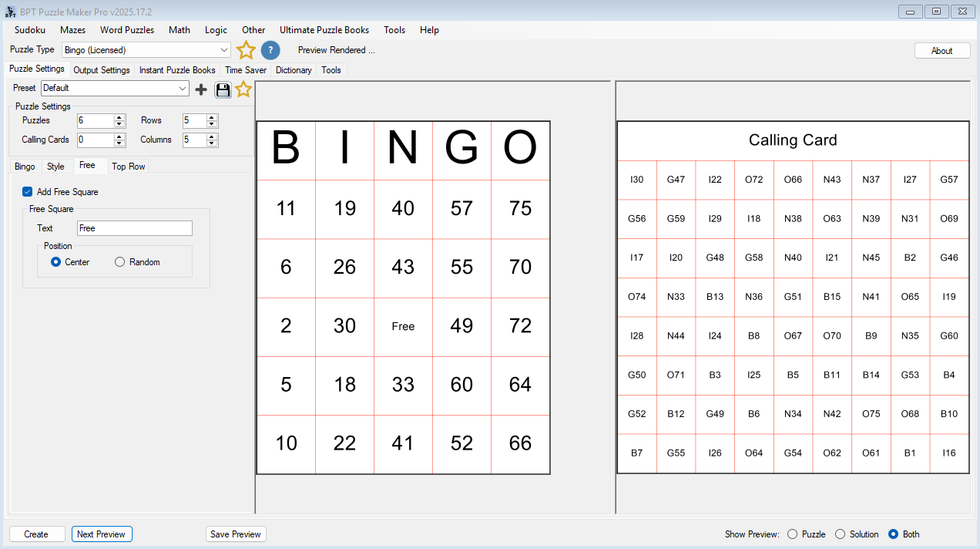Click the favorite star next to preset save
This screenshot has width=980, height=549.
click(243, 89)
